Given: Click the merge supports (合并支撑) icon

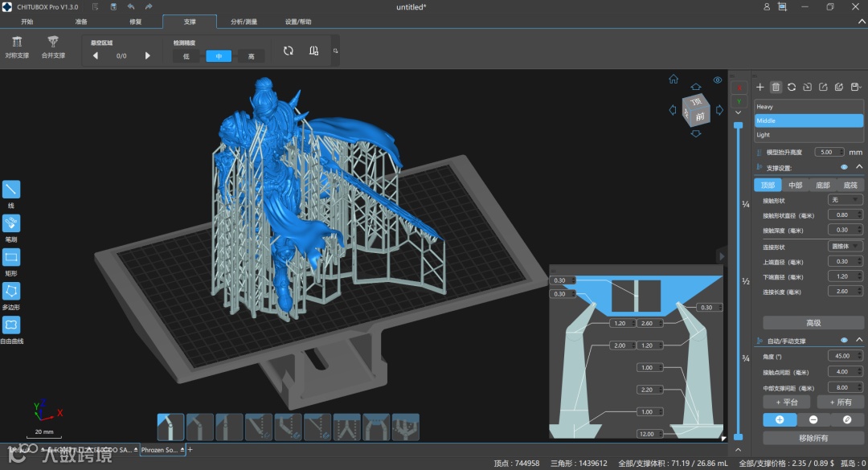Looking at the screenshot, I should tap(53, 42).
